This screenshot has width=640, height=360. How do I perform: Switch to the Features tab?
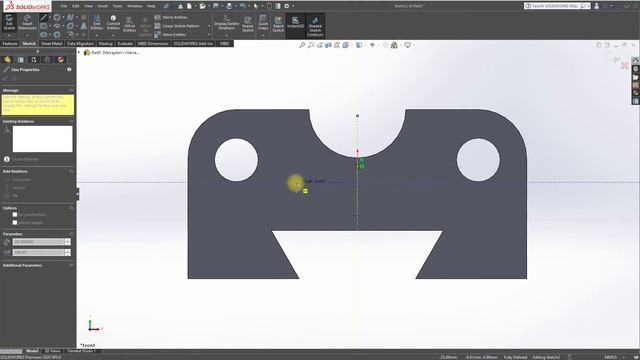pyautogui.click(x=10, y=43)
